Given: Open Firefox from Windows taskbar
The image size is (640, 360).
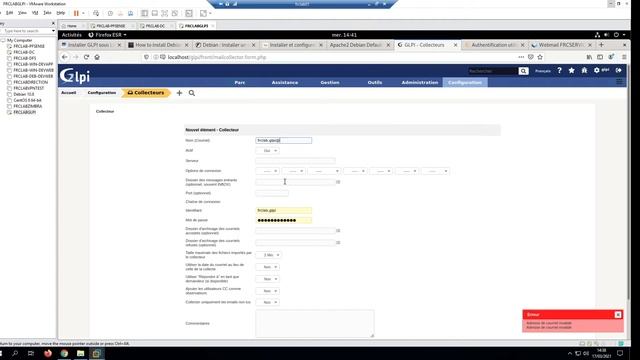Looking at the screenshot, I should tap(48, 353).
